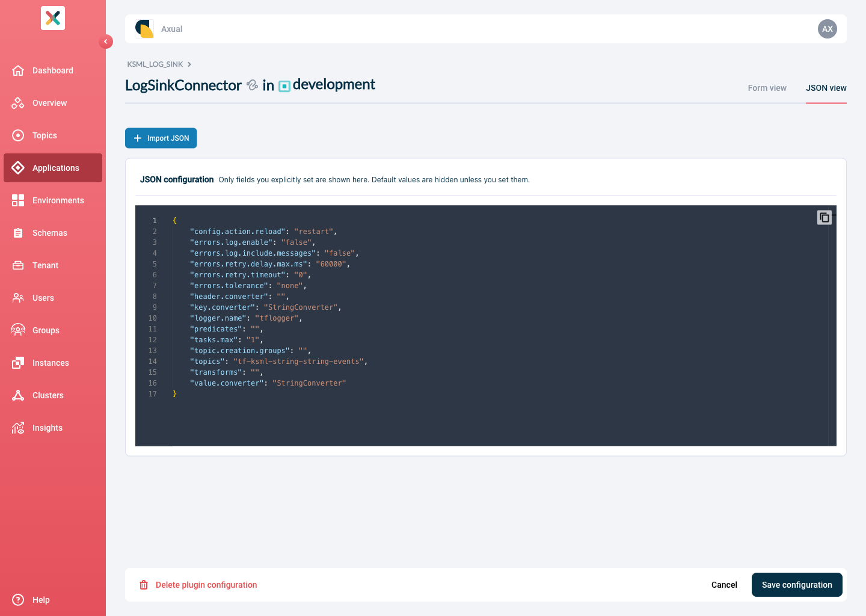Click the Dashboard home icon
866x616 pixels.
18,70
